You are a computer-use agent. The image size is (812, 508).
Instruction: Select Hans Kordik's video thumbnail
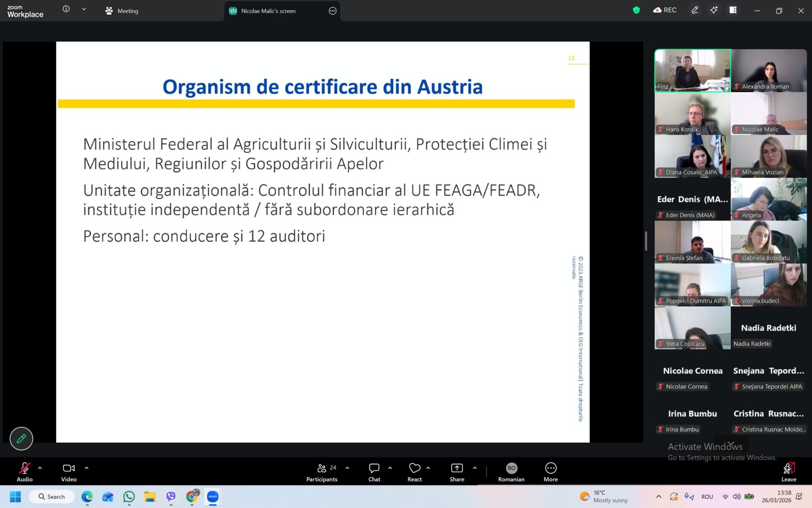(x=692, y=113)
